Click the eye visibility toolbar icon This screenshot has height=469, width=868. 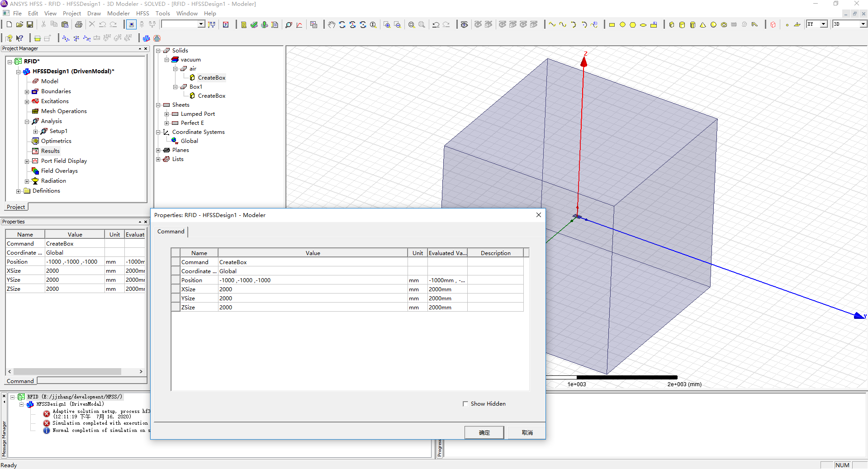tap(464, 24)
